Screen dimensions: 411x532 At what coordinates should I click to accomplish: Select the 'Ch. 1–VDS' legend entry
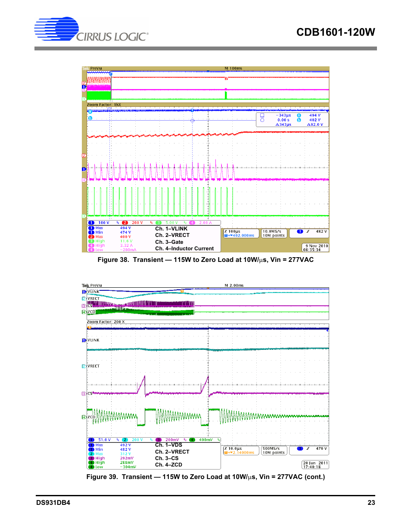coord(168,445)
